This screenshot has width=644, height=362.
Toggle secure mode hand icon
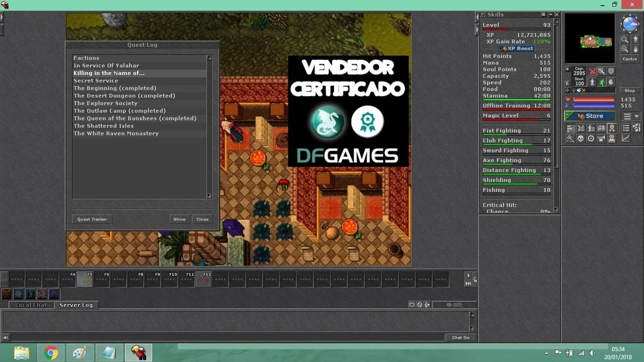coord(611,82)
